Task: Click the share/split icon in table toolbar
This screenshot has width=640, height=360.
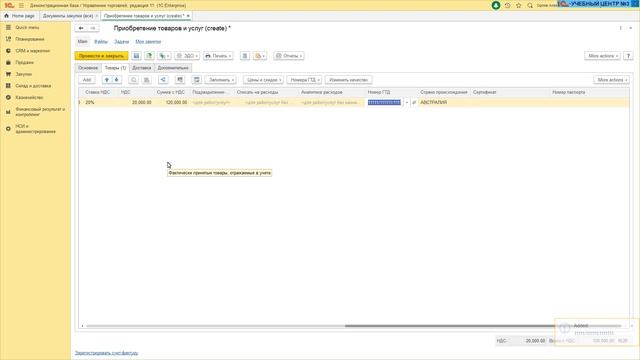Action: tap(163, 80)
